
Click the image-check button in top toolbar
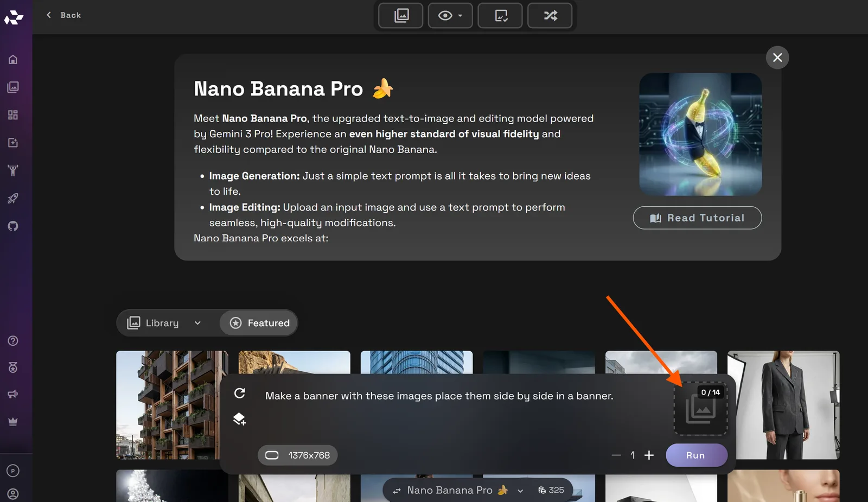(x=500, y=16)
